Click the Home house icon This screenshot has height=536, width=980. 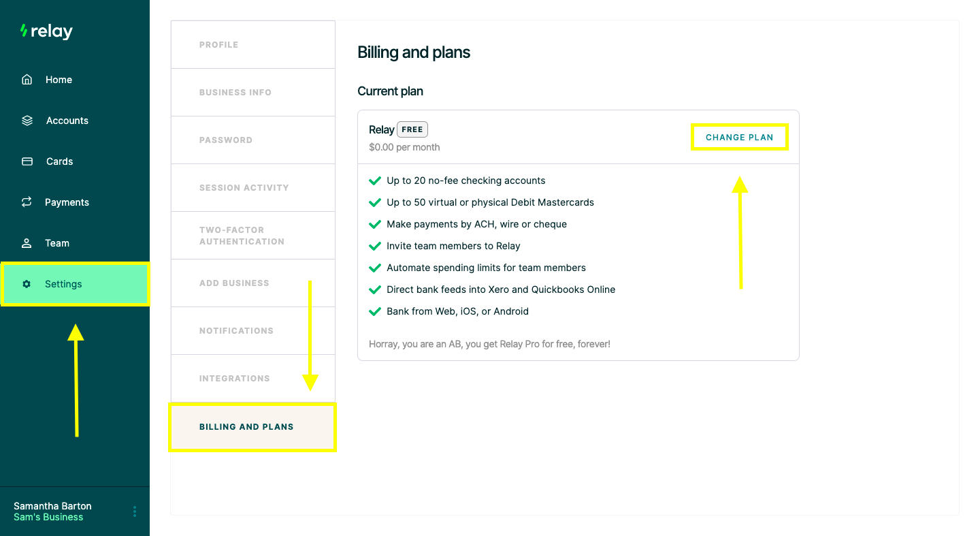pyautogui.click(x=27, y=80)
